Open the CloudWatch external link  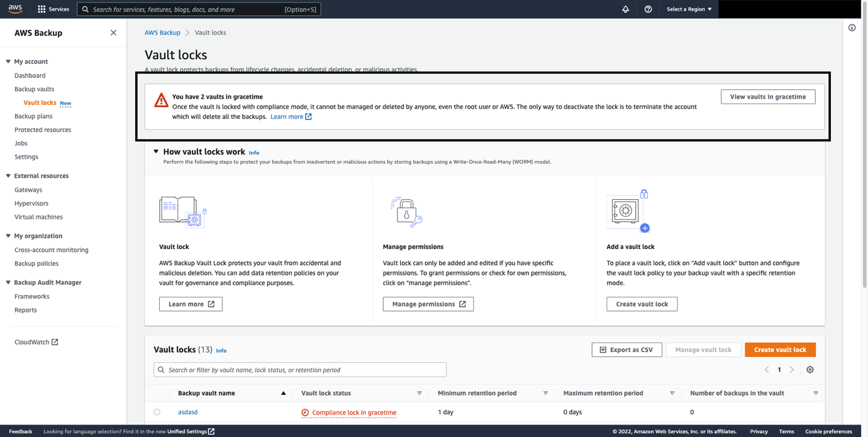pos(36,342)
